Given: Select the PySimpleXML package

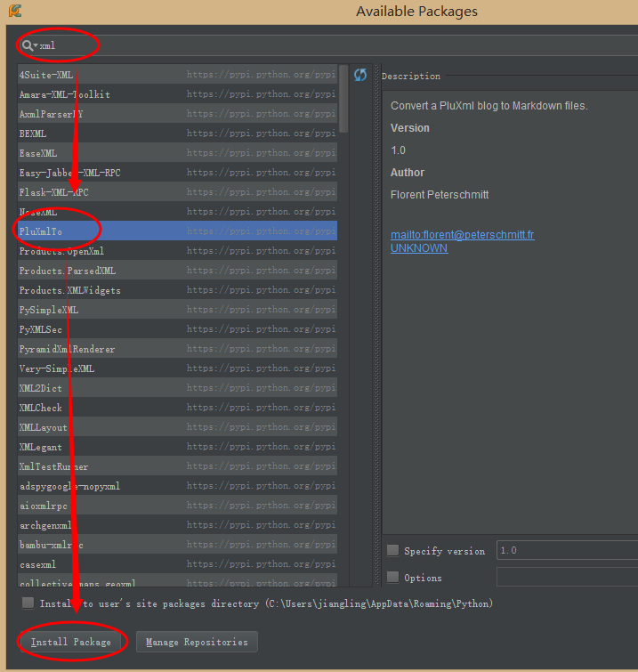Looking at the screenshot, I should tap(177, 310).
